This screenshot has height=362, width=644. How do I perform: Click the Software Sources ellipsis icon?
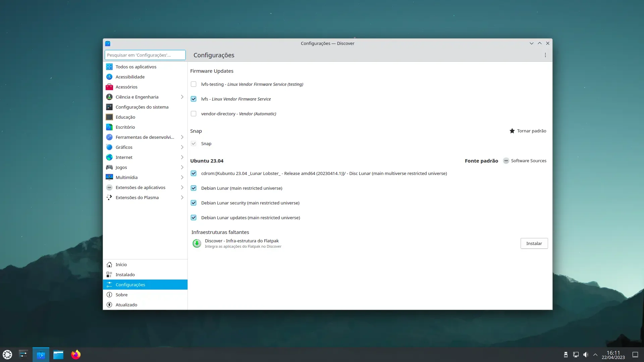(x=506, y=161)
